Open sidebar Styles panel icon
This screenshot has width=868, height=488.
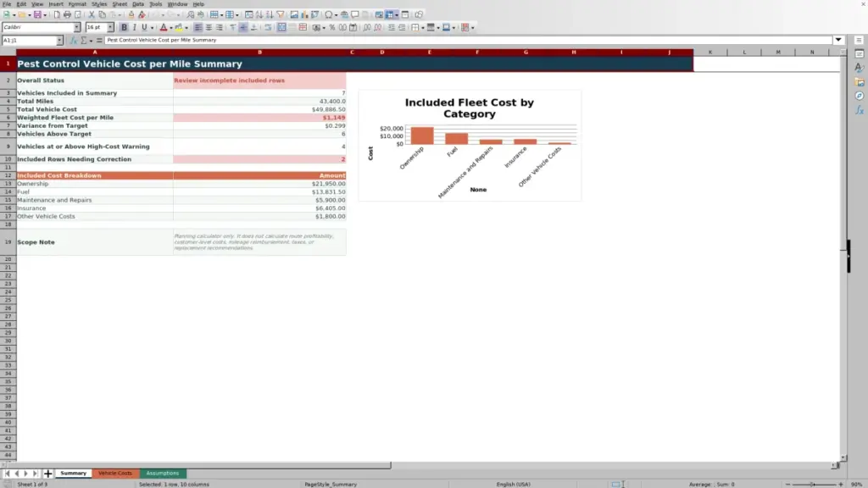pyautogui.click(x=860, y=68)
